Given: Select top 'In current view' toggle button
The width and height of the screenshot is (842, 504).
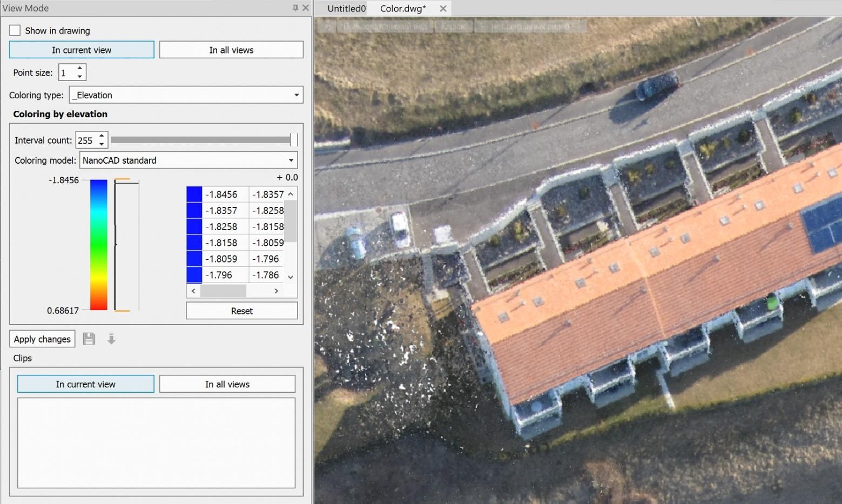Looking at the screenshot, I should coord(82,50).
